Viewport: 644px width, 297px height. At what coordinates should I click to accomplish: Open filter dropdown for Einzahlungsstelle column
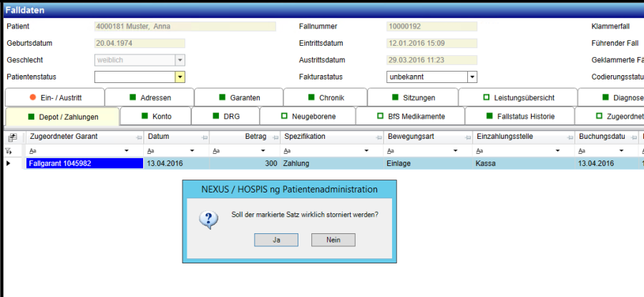coord(557,151)
